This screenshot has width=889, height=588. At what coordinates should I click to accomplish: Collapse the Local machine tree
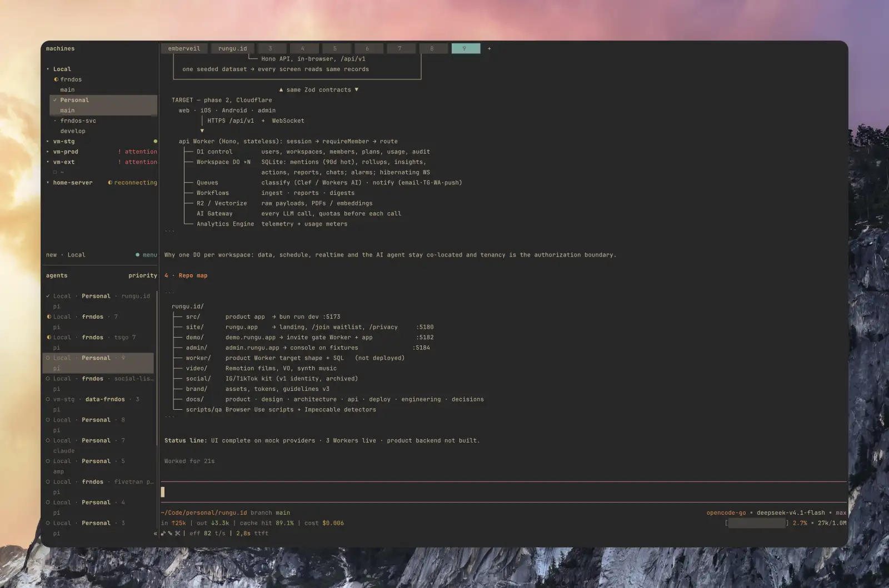tap(48, 69)
